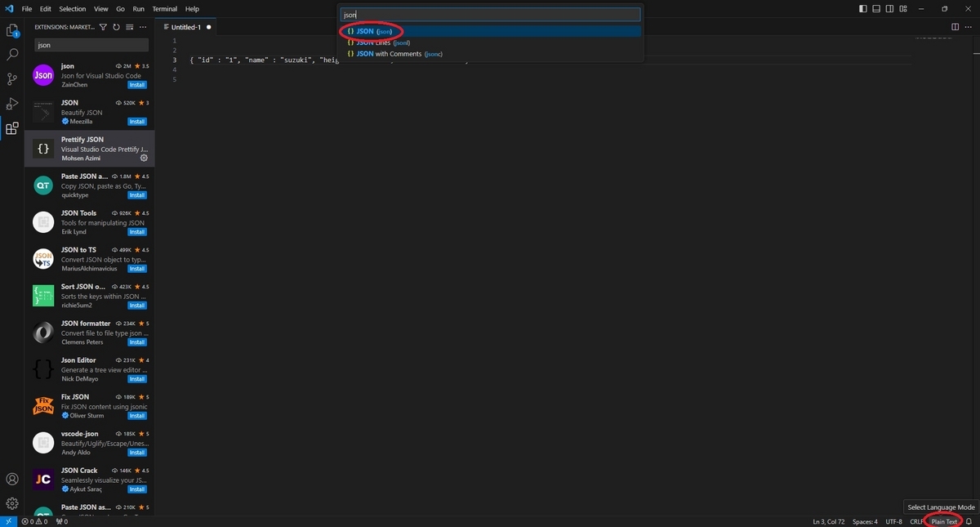The image size is (980, 527).
Task: Install vscode-json by Andy Aldo
Action: [137, 453]
